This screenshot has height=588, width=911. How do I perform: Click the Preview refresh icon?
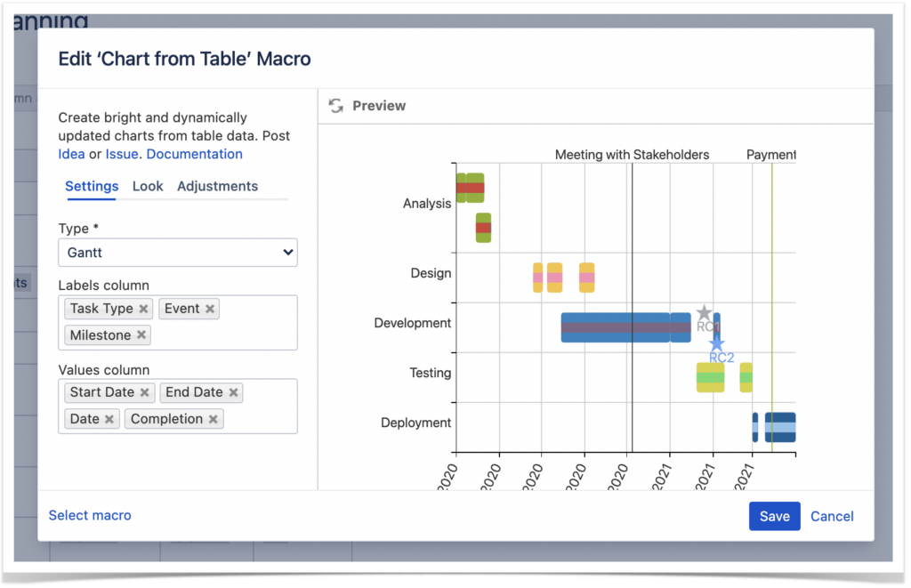click(x=336, y=105)
